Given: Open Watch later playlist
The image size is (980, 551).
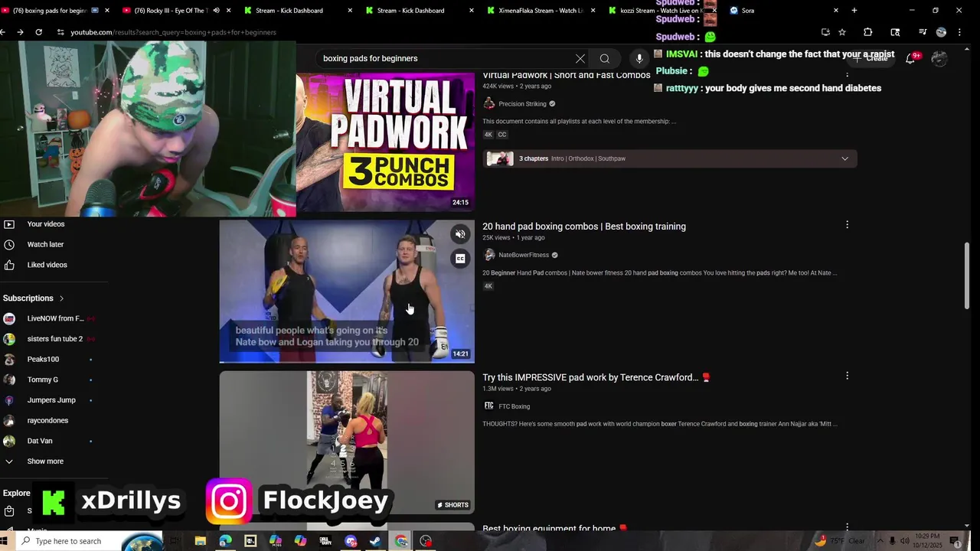Looking at the screenshot, I should tap(45, 244).
